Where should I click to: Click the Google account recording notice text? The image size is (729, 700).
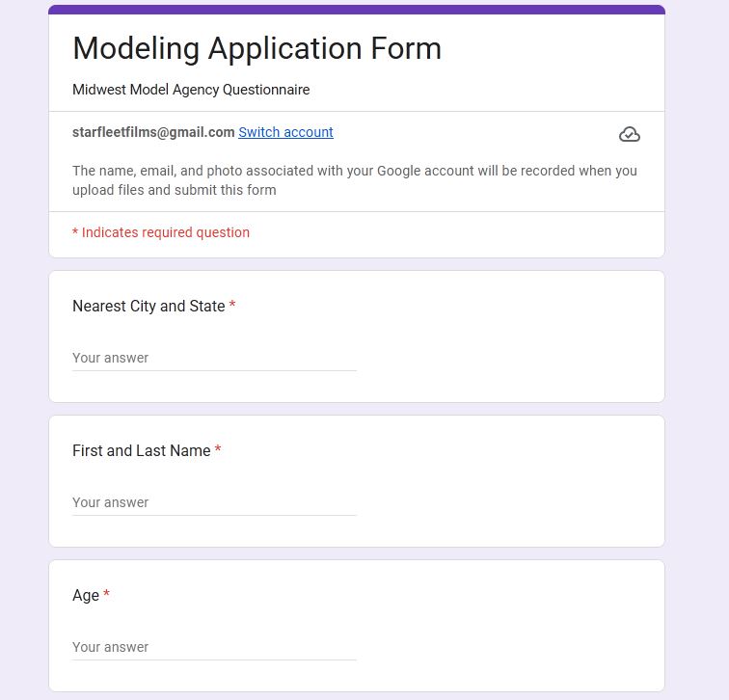pyautogui.click(x=354, y=180)
